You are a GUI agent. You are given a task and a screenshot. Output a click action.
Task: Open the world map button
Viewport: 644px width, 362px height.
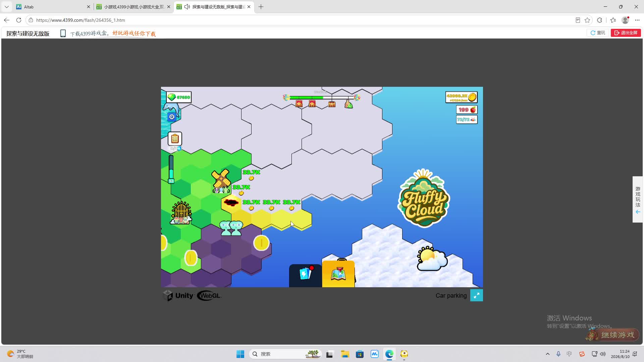[x=338, y=274]
